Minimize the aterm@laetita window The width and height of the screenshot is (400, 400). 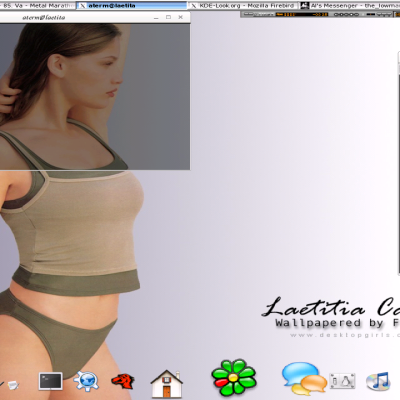pos(156,17)
